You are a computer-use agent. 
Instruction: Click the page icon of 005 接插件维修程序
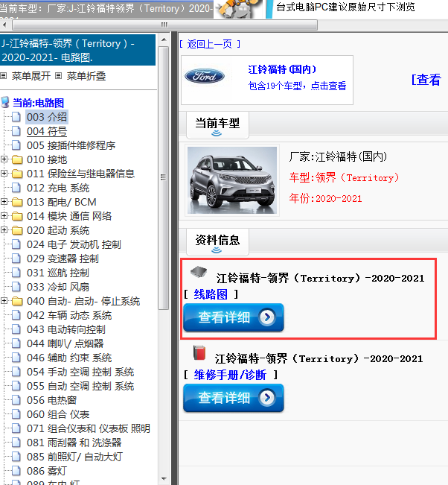pos(16,145)
